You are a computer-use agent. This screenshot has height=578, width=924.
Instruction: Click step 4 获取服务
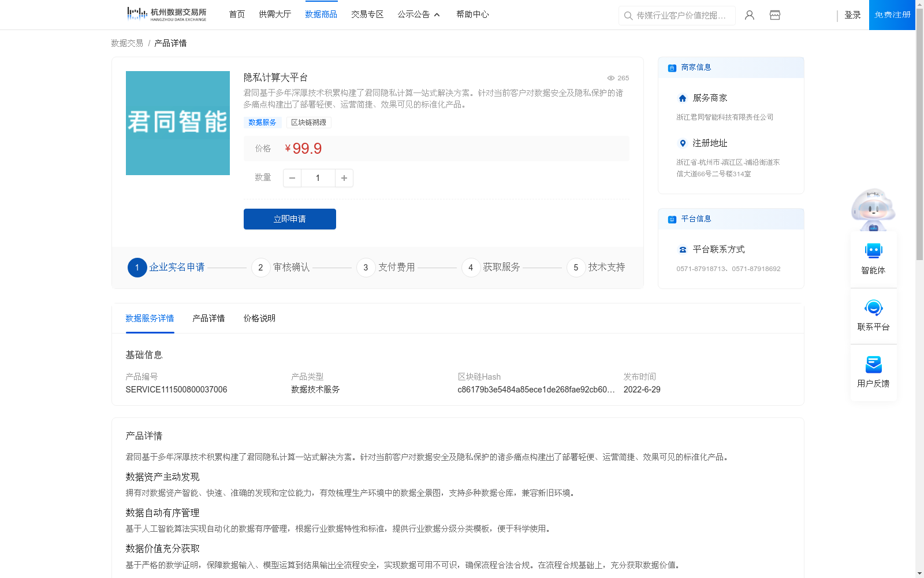491,268
